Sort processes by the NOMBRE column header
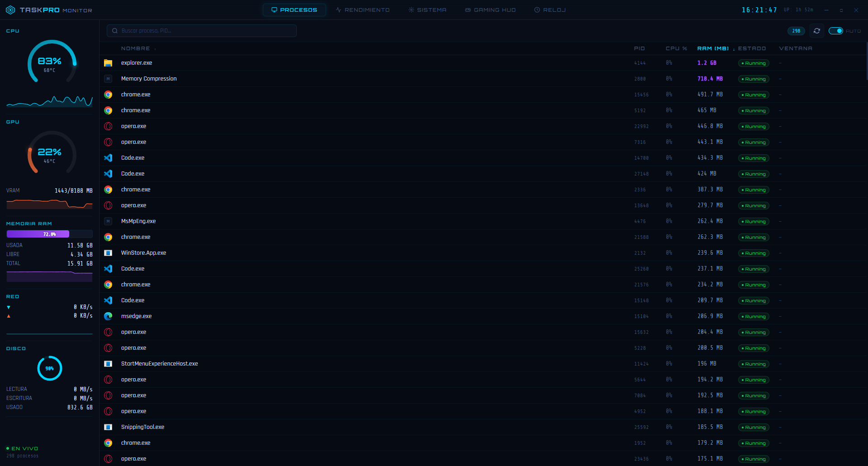Viewport: 868px width, 466px height. [x=136, y=48]
